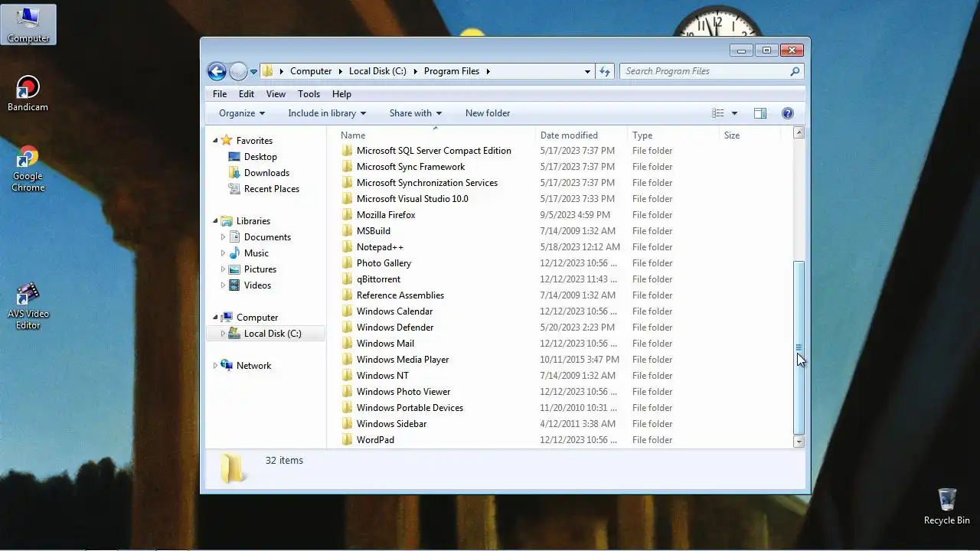Image resolution: width=980 pixels, height=551 pixels.
Task: Select the Pictures library
Action: [260, 269]
